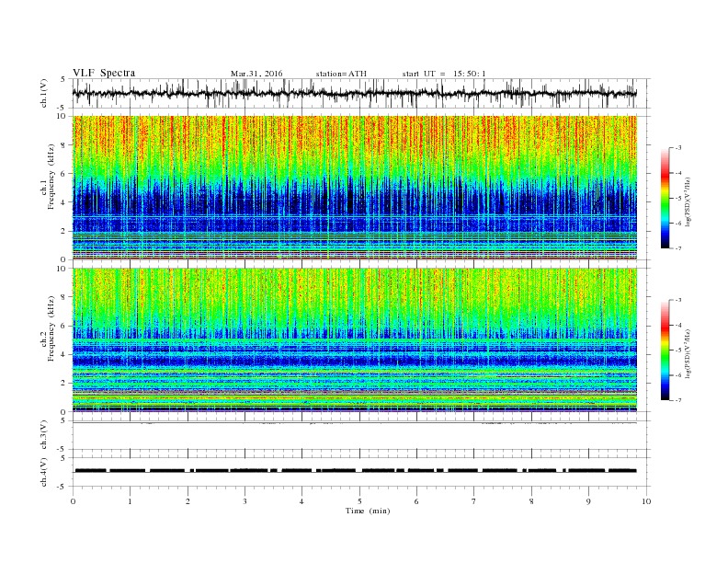Click the lower ch.2 PSD color bar
Image resolution: width=728 pixels, height=563 pixels.
(665, 350)
